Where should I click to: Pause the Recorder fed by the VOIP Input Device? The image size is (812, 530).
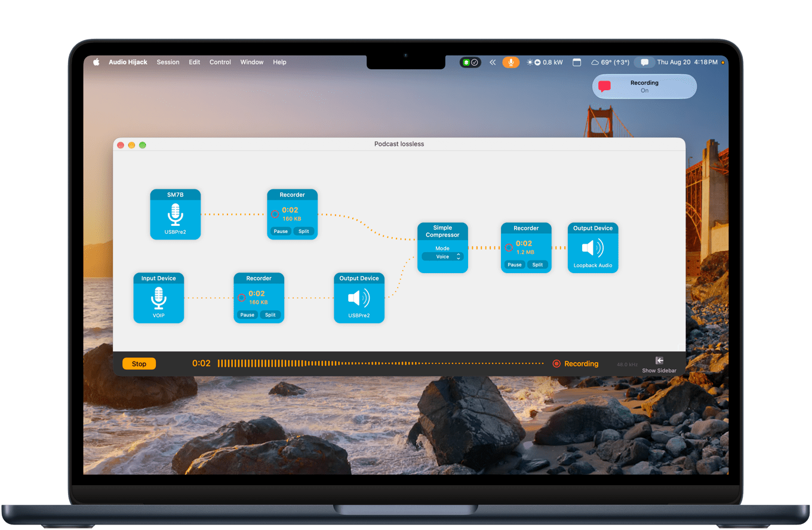pyautogui.click(x=247, y=315)
